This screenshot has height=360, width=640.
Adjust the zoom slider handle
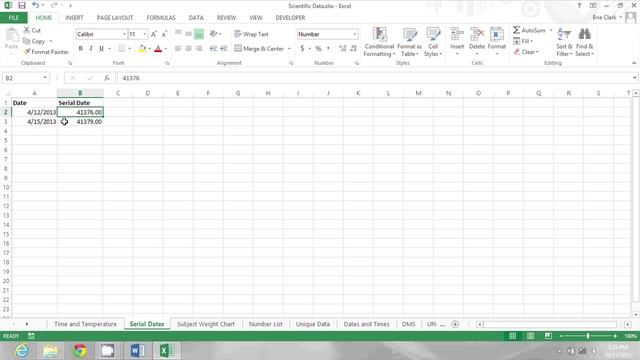click(x=588, y=336)
